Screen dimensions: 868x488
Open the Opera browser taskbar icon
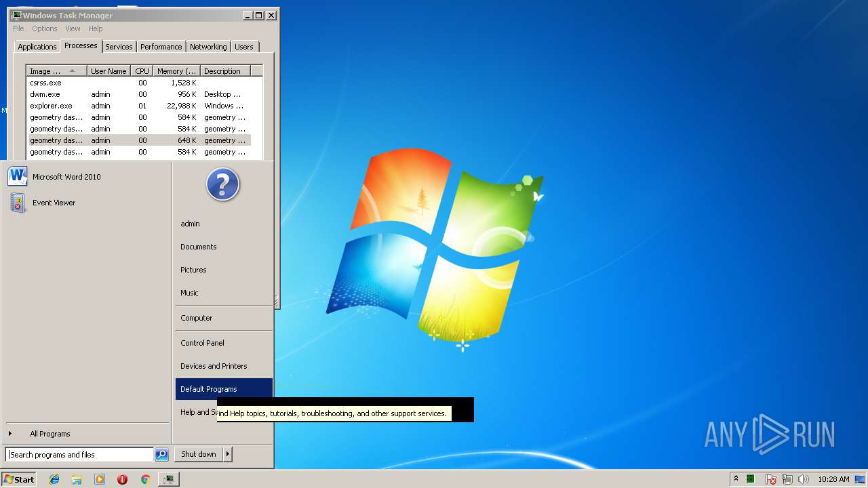click(x=122, y=479)
